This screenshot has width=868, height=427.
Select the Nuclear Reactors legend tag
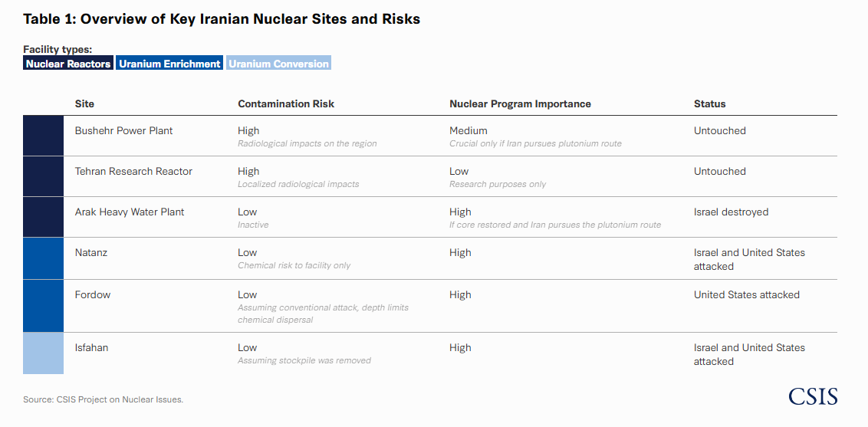(x=68, y=64)
